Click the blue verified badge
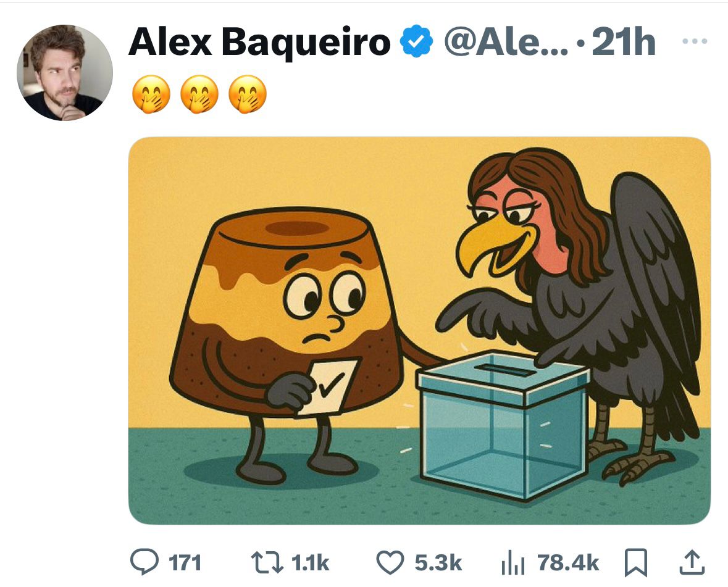The height and width of the screenshot is (587, 728). 417,41
